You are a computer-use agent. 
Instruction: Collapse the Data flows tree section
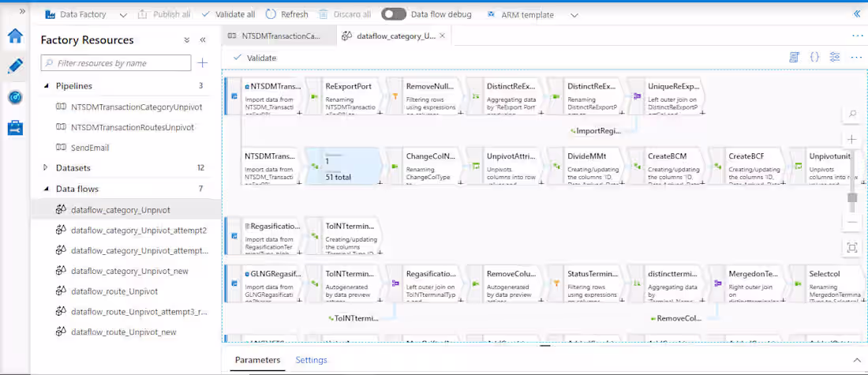[x=46, y=189]
